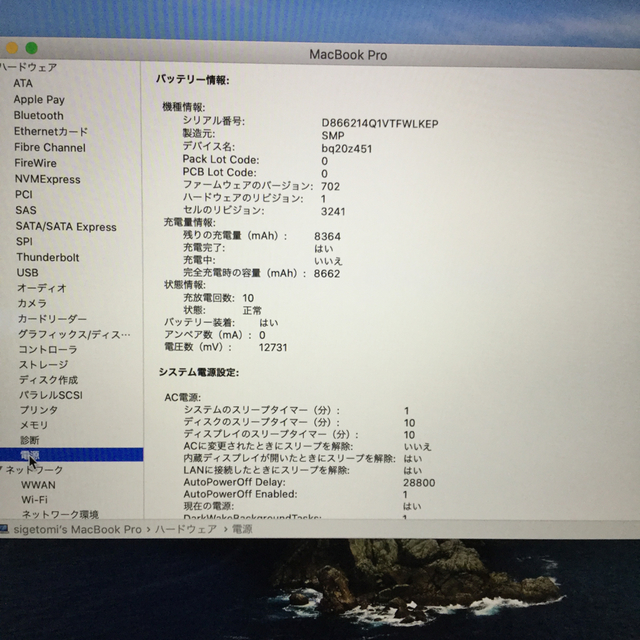Click the computer icon in path bar
Viewport: 640px width, 640px height.
point(4,529)
